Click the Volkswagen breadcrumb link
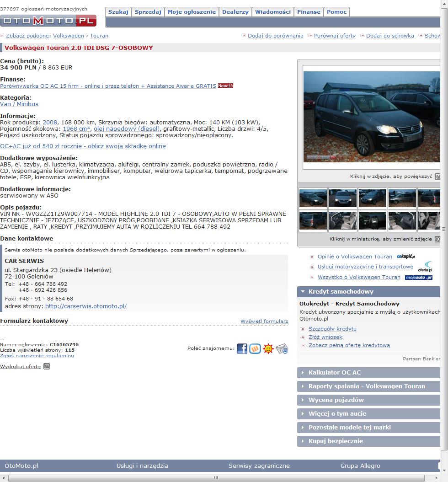The height and width of the screenshot is (482, 448). tap(69, 36)
